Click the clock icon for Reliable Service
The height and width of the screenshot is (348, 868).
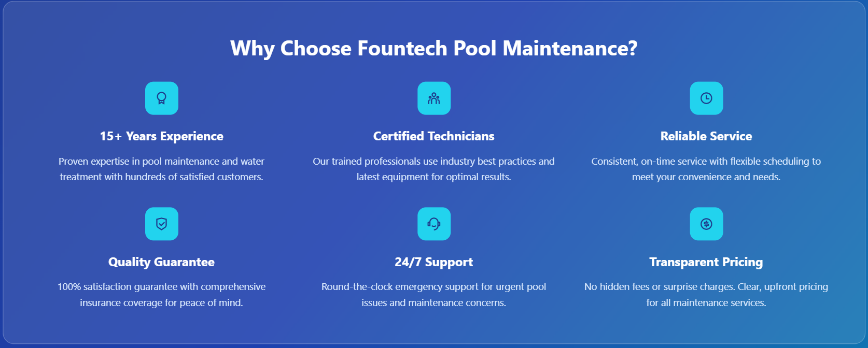click(706, 98)
